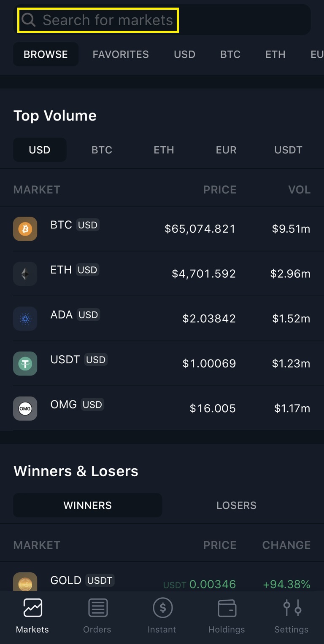
Task: Tap the Bitcoin coin icon
Action: click(25, 229)
